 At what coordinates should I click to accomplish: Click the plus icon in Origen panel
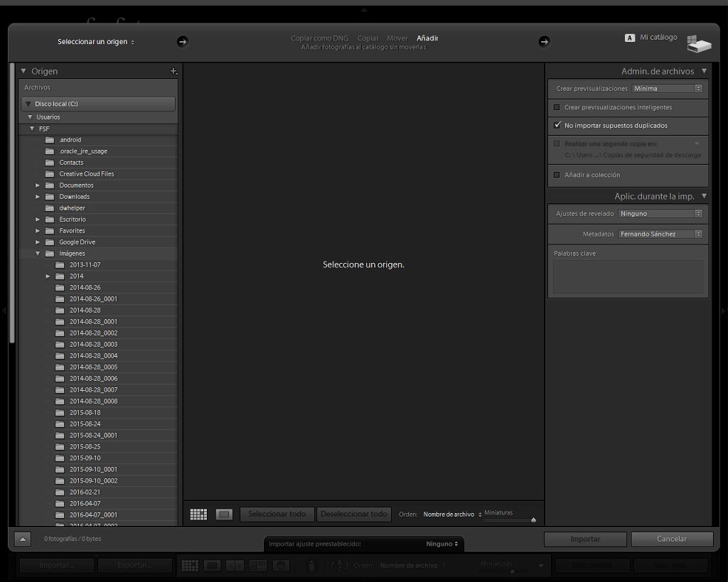tap(173, 71)
